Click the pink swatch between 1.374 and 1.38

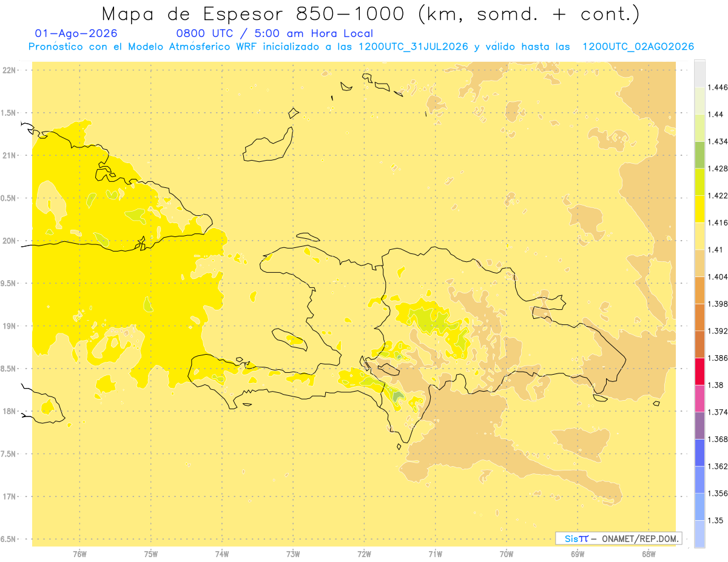point(699,398)
